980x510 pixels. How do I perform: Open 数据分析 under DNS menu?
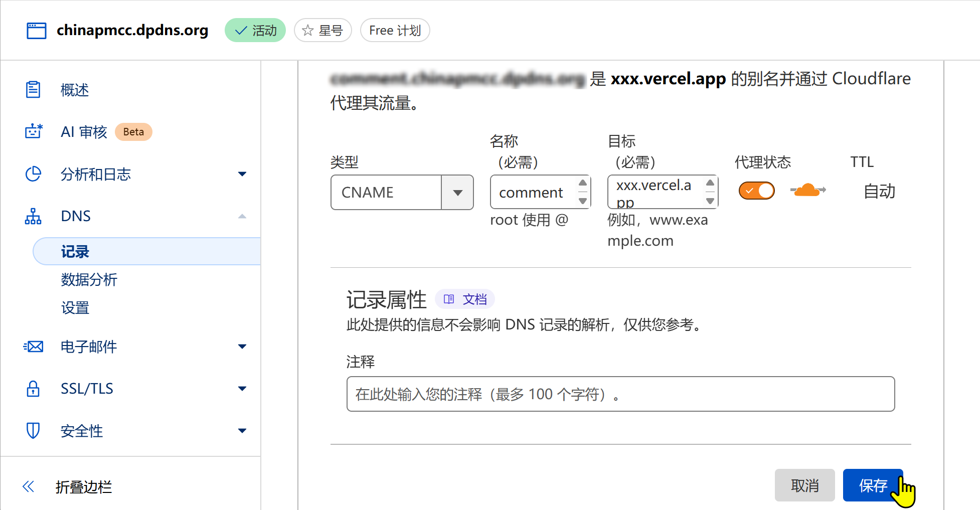tap(89, 279)
